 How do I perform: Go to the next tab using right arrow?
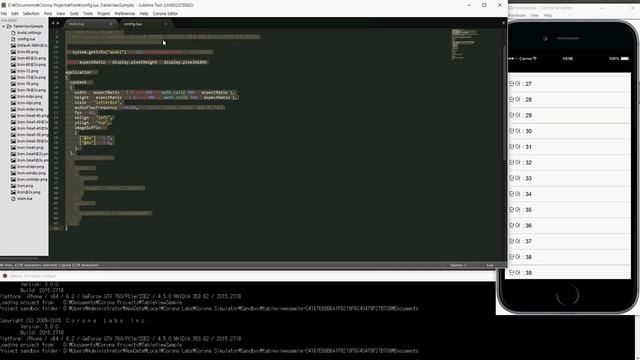(x=58, y=23)
